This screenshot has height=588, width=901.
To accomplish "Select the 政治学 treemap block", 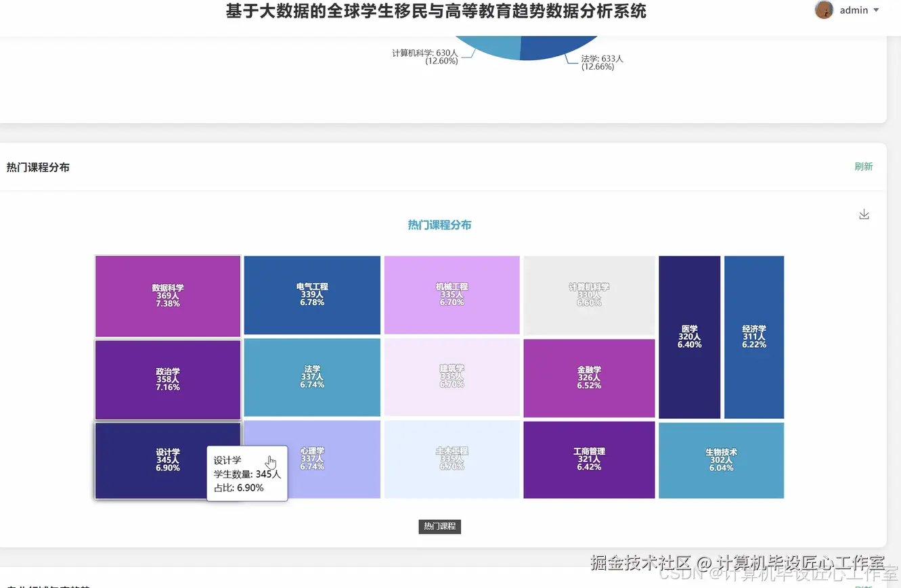I will (167, 377).
